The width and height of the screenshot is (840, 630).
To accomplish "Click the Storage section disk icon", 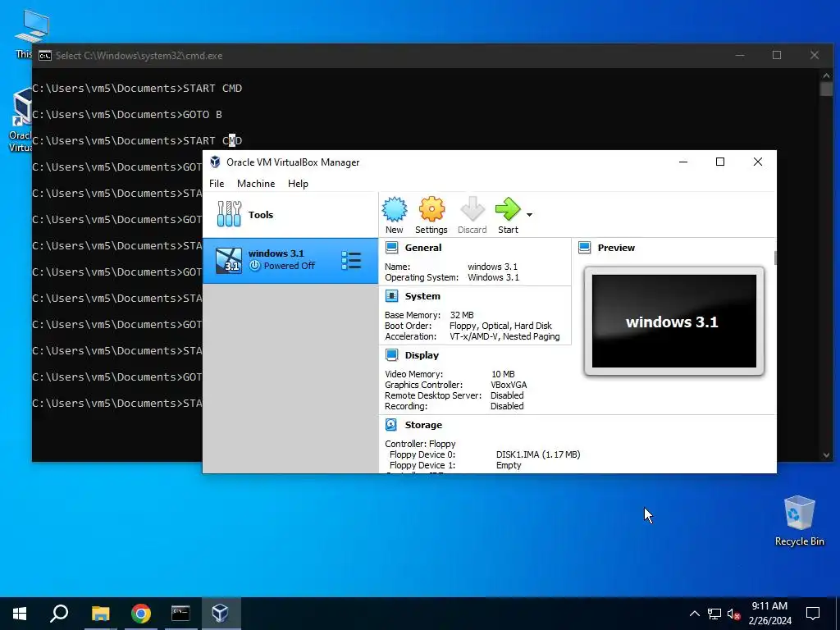I will click(x=391, y=425).
